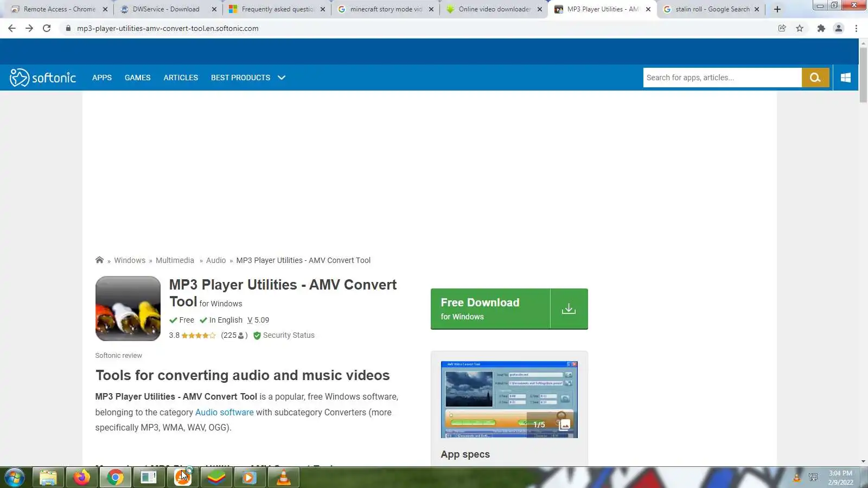
Task: Open the Chrome extensions puzzle menu
Action: tap(821, 28)
